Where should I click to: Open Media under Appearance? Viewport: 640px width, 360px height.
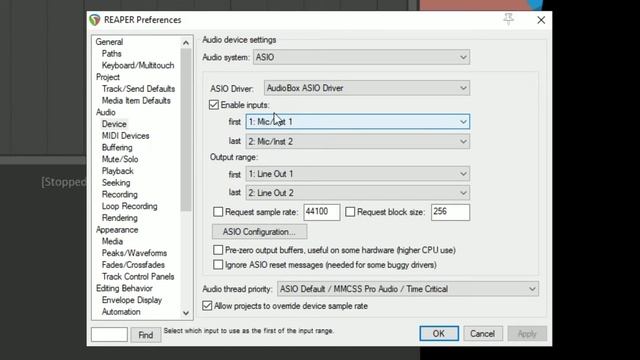point(112,241)
